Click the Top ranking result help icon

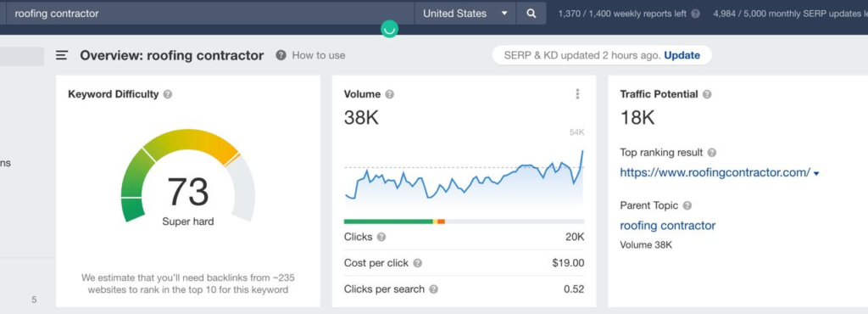coord(712,153)
